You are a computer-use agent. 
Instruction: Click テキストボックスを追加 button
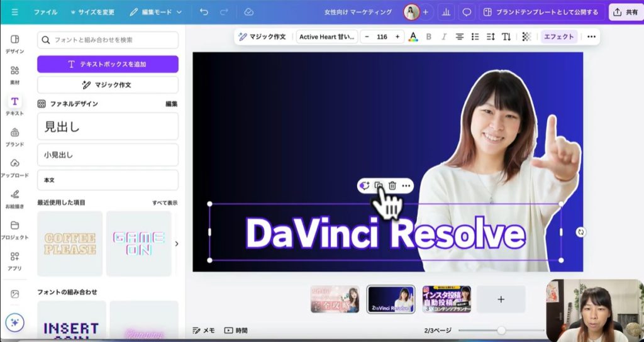pyautogui.click(x=108, y=64)
